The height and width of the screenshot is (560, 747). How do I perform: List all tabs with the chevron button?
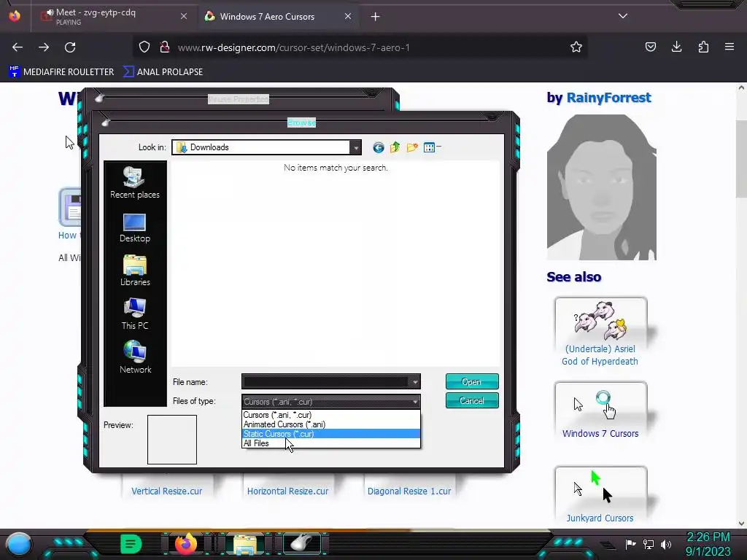point(623,16)
